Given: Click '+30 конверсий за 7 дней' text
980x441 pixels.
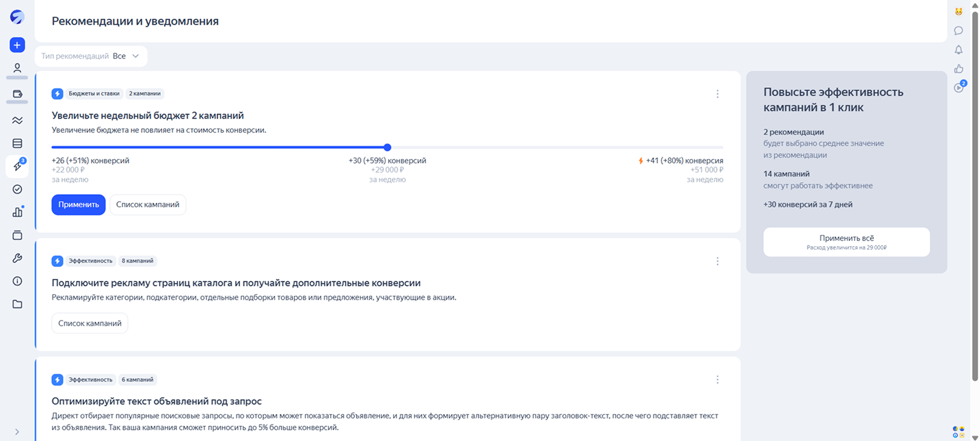Looking at the screenshot, I should point(808,205).
